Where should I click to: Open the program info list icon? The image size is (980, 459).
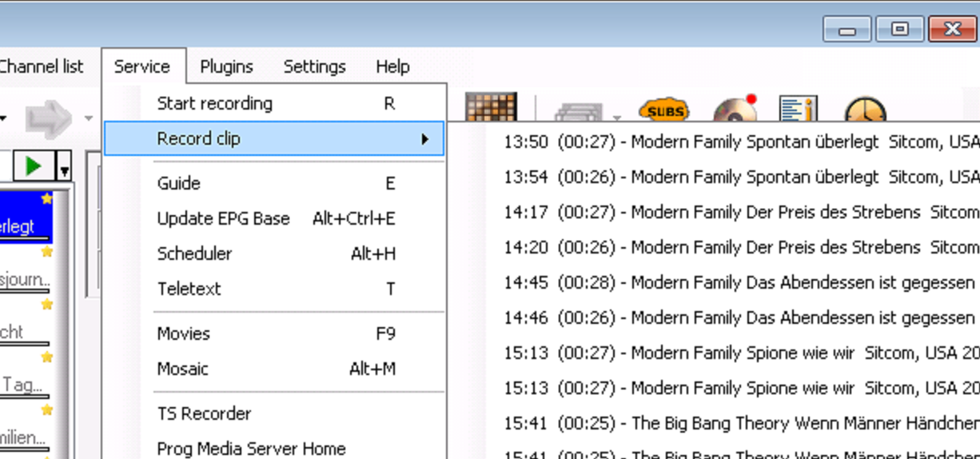[x=797, y=110]
